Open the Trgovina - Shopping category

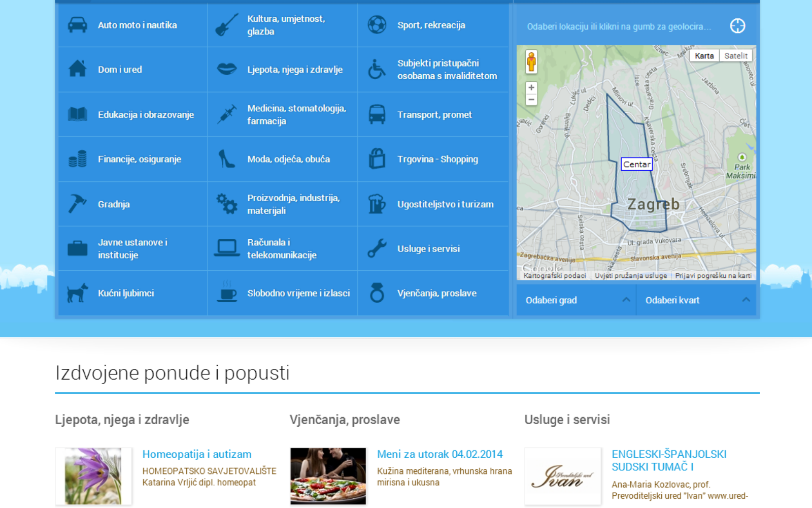click(437, 159)
